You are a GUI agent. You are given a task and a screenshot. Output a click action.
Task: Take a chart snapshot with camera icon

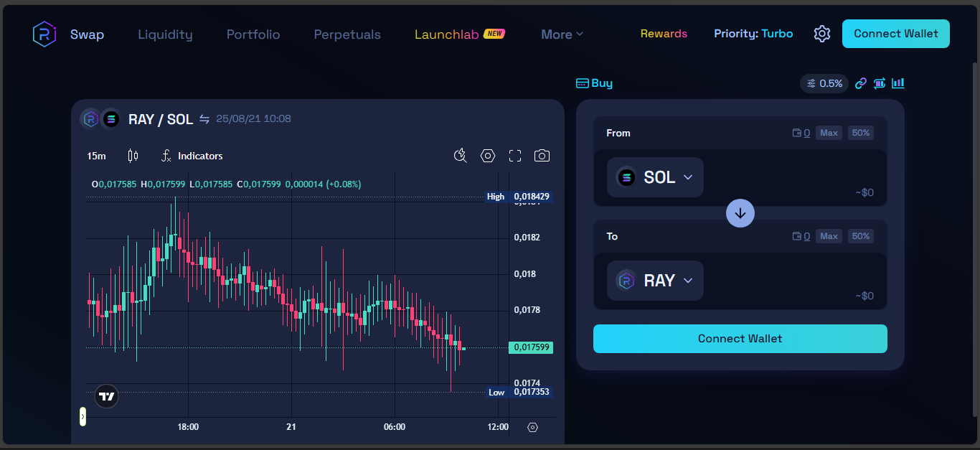click(542, 156)
